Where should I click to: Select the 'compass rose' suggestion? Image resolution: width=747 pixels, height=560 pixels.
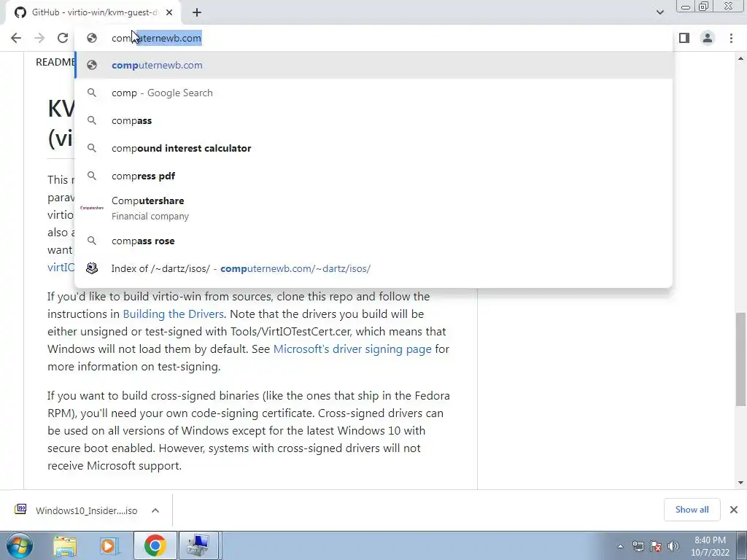tap(373, 241)
